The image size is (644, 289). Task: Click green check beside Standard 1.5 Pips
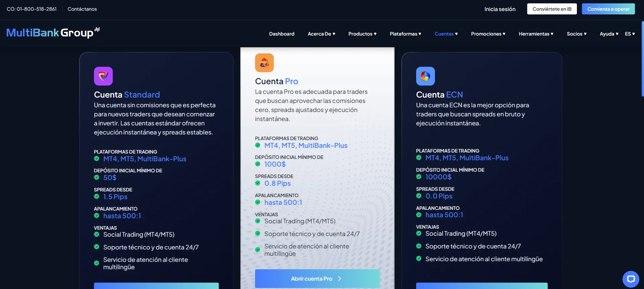pos(97,196)
